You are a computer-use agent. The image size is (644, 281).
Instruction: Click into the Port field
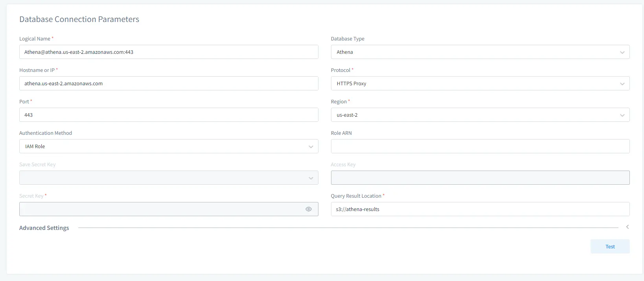(x=169, y=115)
